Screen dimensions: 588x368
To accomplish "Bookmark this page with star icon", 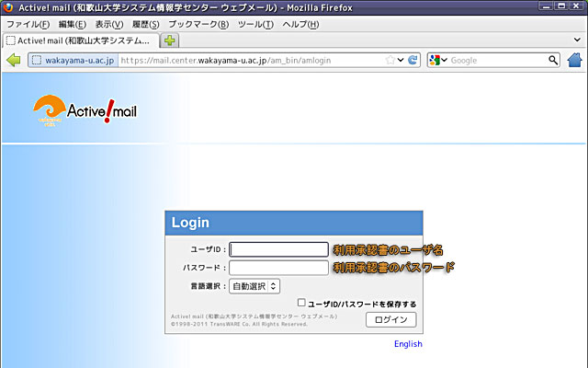I will [x=390, y=60].
